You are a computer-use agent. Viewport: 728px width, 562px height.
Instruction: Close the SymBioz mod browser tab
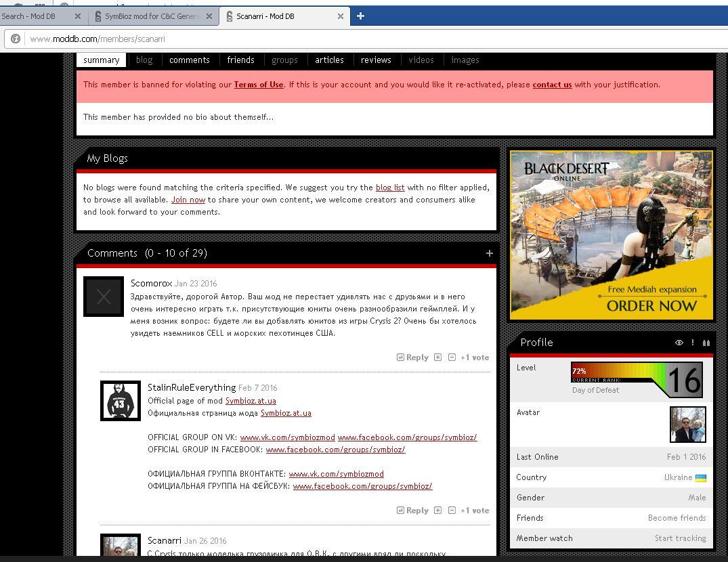[209, 16]
